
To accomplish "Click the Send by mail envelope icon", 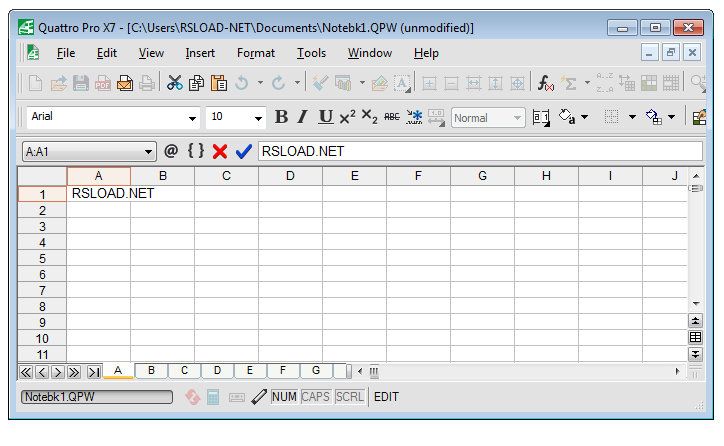I will pos(125,84).
